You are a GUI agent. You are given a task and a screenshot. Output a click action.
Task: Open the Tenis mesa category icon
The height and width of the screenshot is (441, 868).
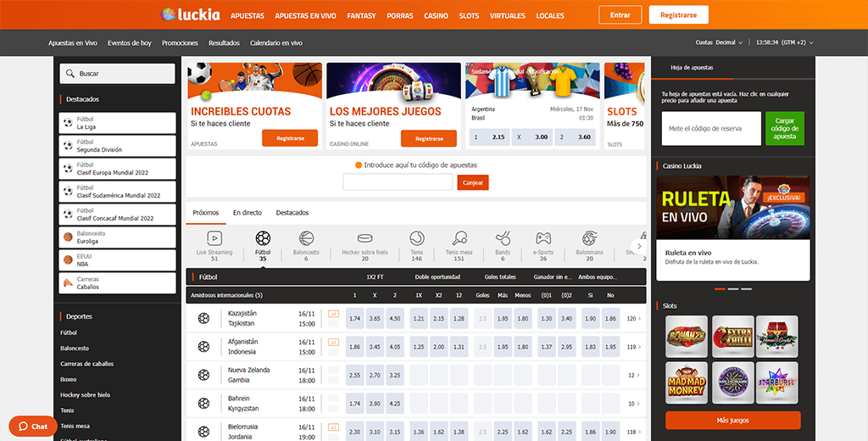(x=459, y=238)
